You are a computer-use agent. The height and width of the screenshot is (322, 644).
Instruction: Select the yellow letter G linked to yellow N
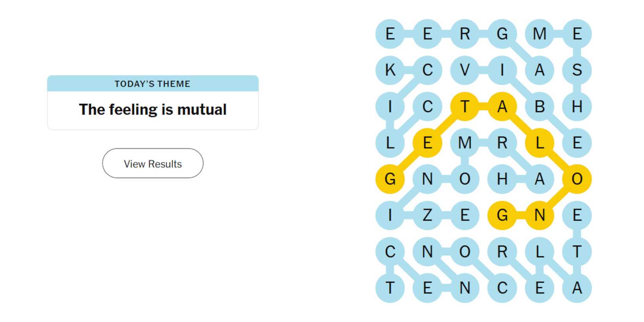coord(502,215)
